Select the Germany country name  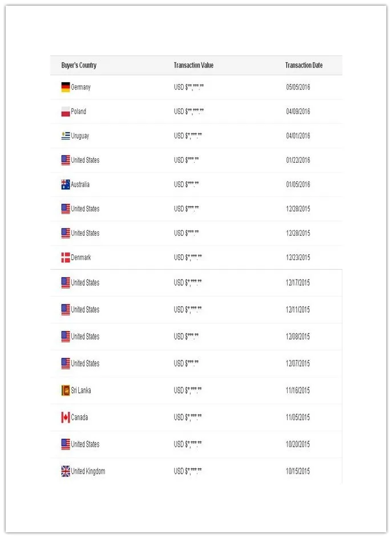pyautogui.click(x=81, y=87)
